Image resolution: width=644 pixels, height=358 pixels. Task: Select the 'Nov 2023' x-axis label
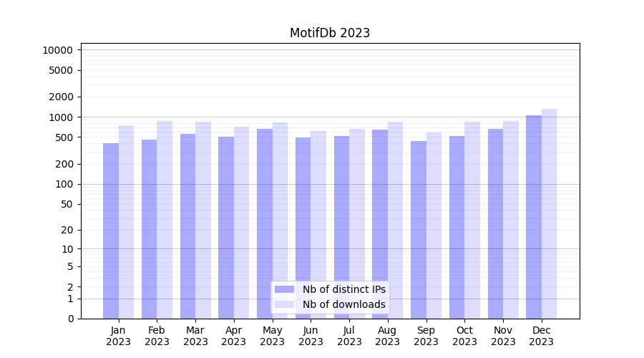pyautogui.click(x=503, y=336)
